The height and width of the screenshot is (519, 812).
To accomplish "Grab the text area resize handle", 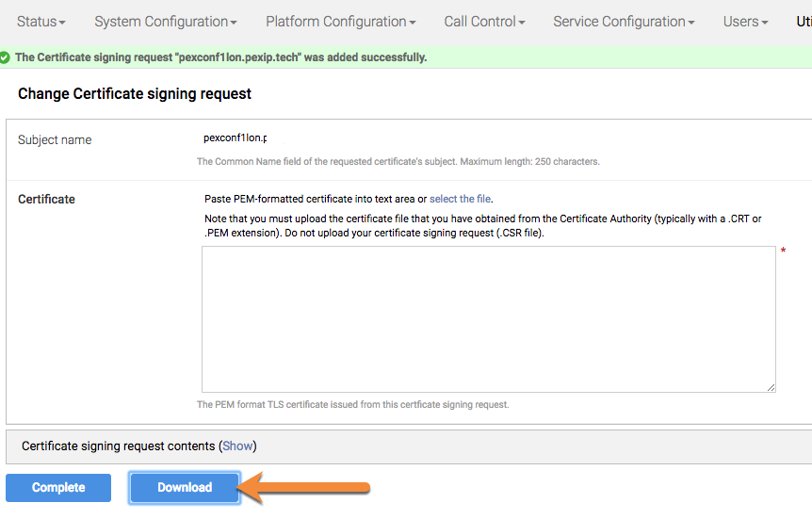I will [771, 387].
